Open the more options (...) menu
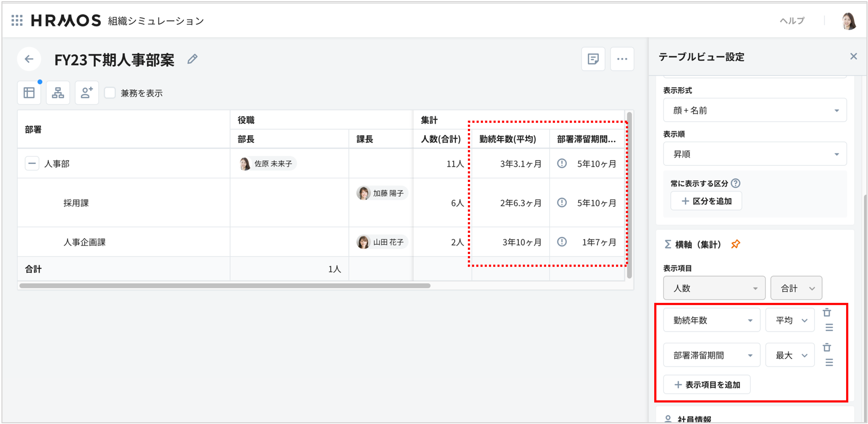868x424 pixels. 622,59
